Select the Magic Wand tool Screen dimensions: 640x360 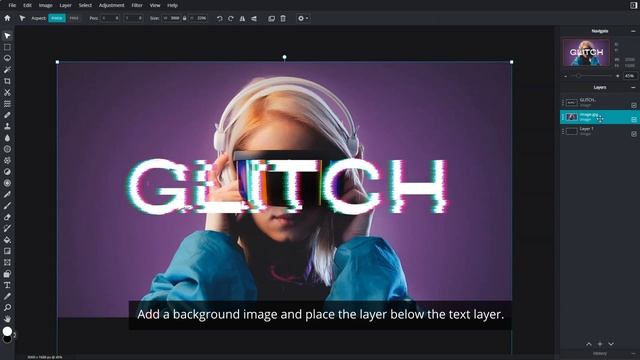(7, 70)
